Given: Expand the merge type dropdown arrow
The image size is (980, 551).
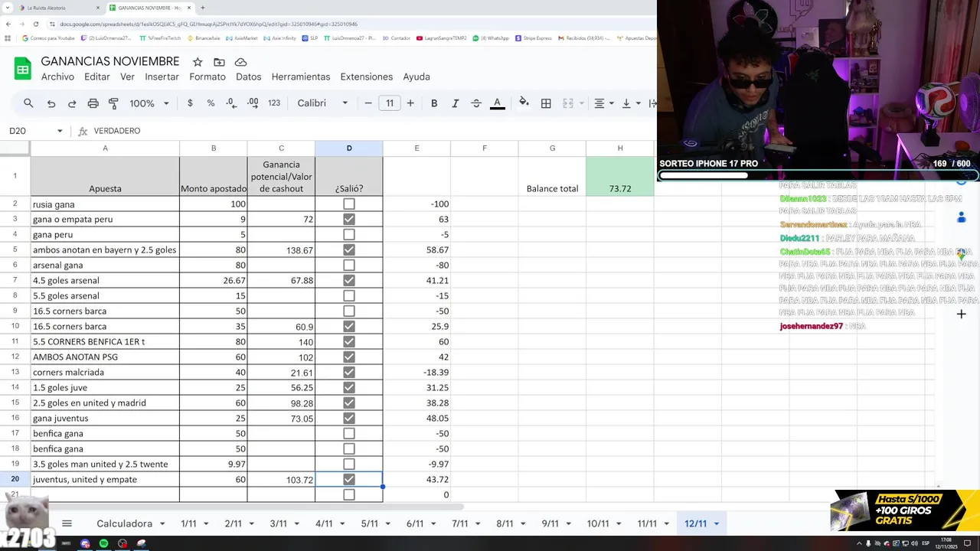Looking at the screenshot, I should point(581,103).
